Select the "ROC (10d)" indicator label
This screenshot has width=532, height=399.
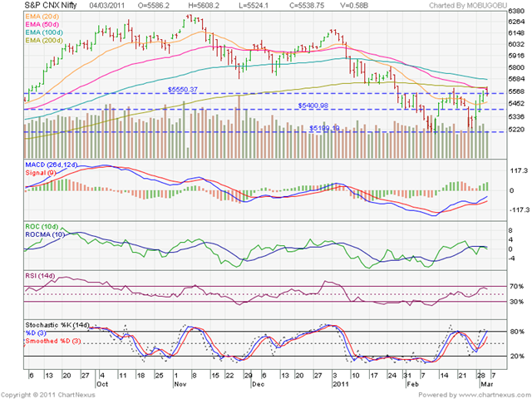pos(42,227)
